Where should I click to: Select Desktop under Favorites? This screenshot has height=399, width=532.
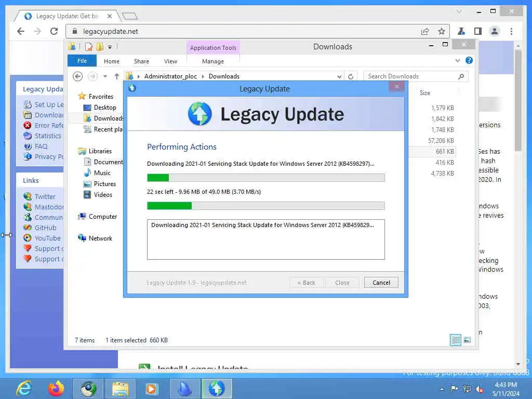pos(100,108)
